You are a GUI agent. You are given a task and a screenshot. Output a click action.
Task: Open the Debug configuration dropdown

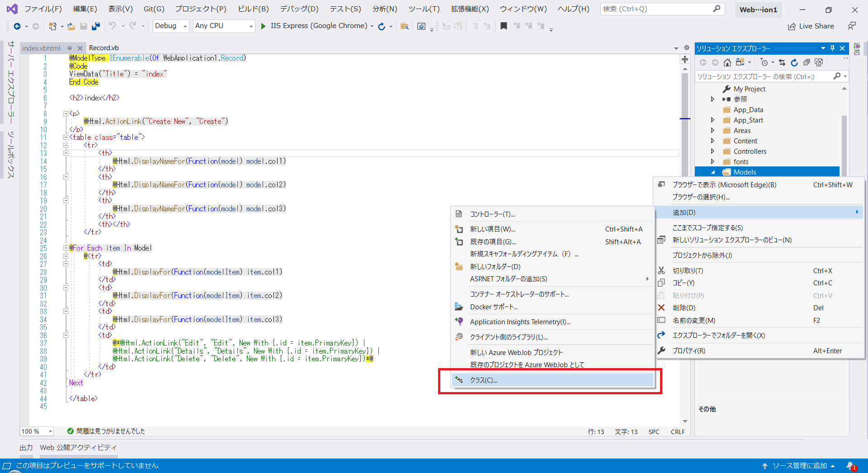tap(170, 26)
